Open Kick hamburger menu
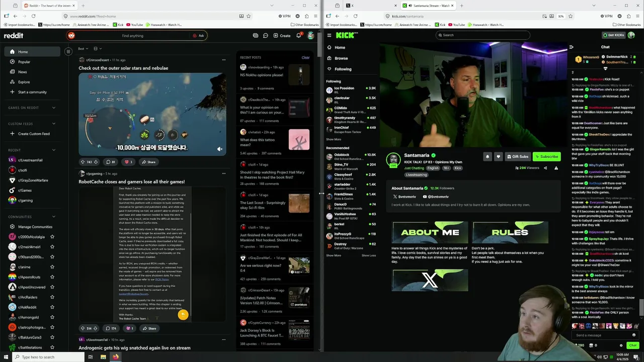The width and height of the screenshot is (644, 362). pos(329,35)
